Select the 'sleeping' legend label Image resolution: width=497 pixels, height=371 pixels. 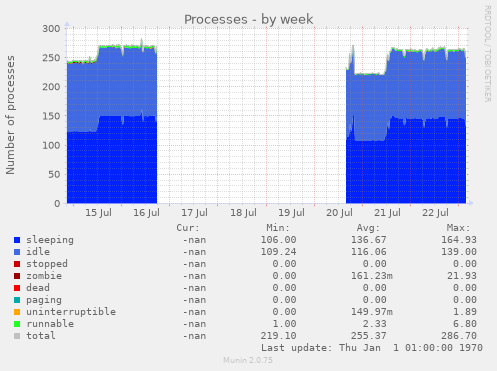(x=50, y=240)
